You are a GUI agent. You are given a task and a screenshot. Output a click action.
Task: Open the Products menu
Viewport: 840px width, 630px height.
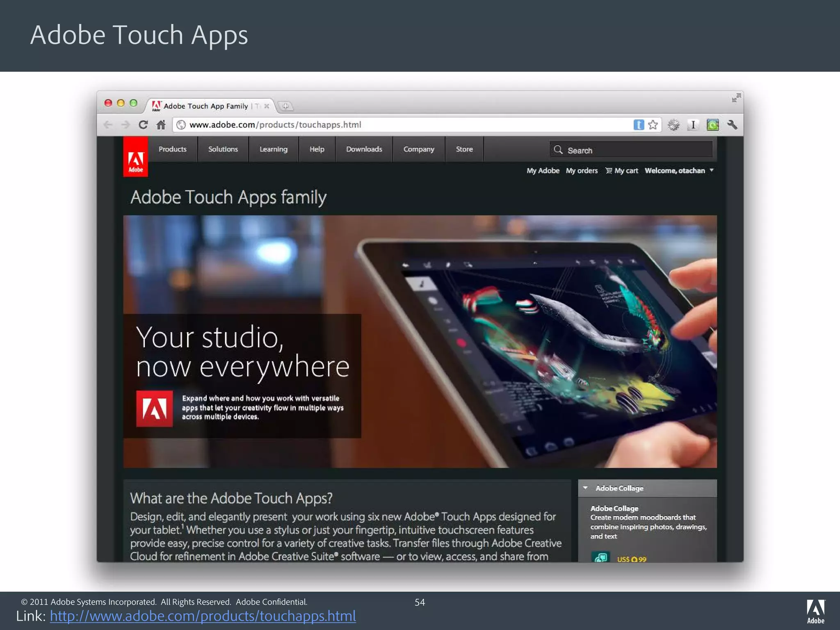point(173,149)
